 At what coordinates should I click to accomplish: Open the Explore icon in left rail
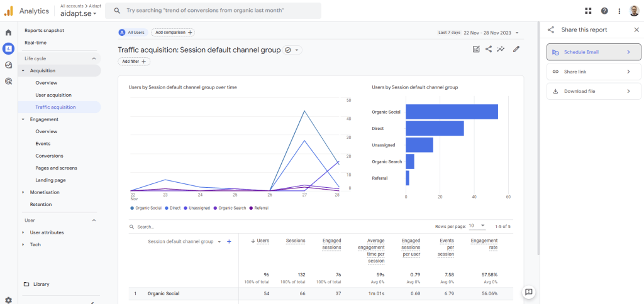(8, 65)
